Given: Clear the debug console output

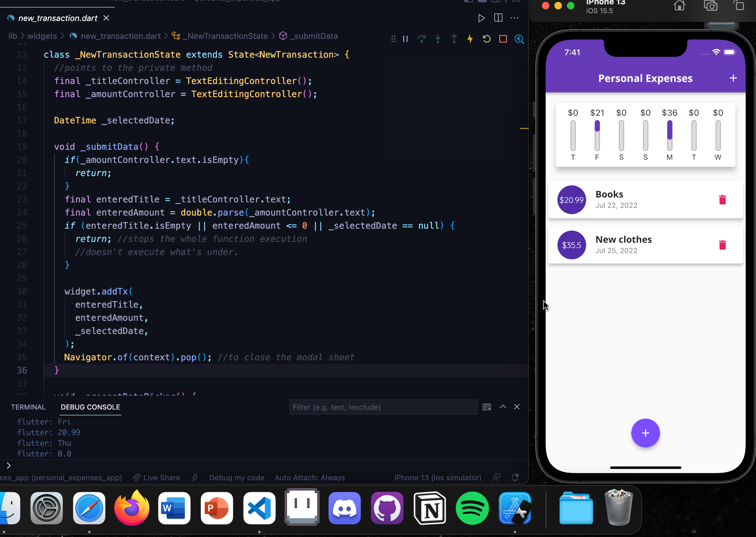Looking at the screenshot, I should click(486, 407).
